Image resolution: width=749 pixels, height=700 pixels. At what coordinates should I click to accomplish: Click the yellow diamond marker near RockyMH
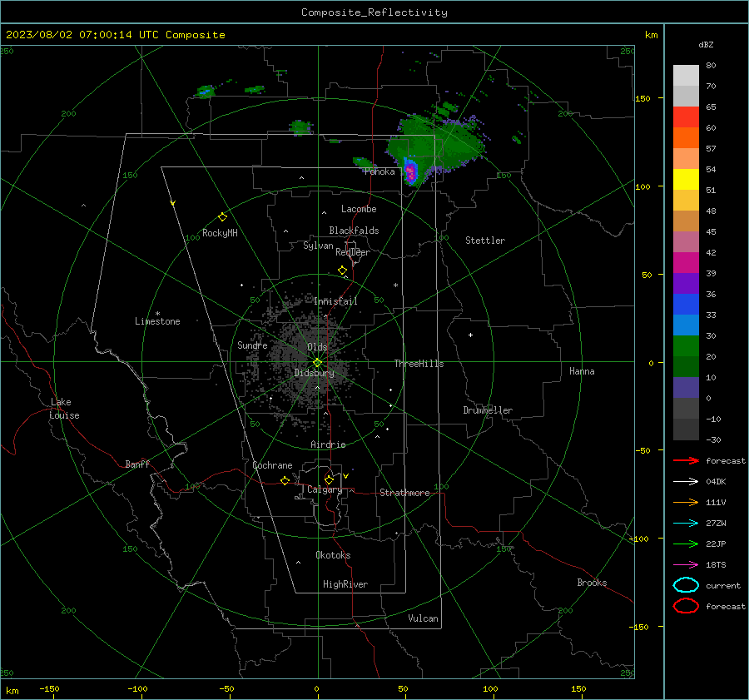click(222, 217)
